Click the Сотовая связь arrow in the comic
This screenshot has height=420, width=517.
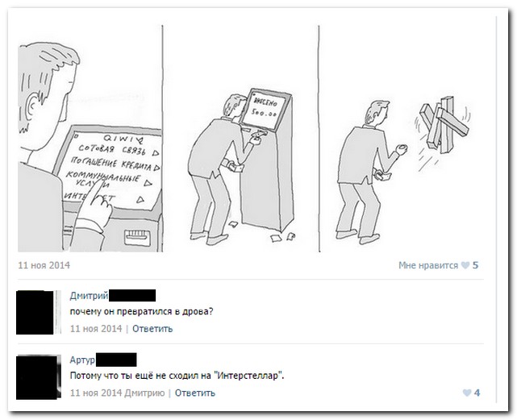click(156, 153)
